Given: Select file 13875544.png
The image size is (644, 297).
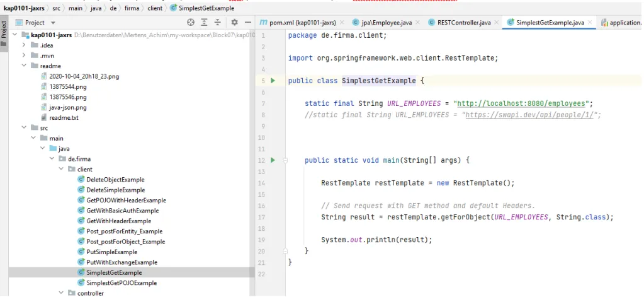Looking at the screenshot, I should 68,86.
